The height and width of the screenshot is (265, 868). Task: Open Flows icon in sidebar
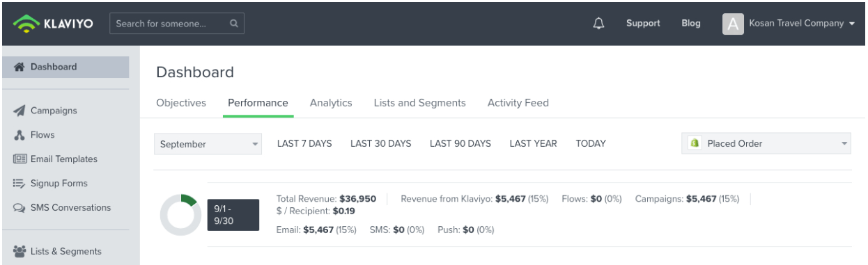pos(20,135)
